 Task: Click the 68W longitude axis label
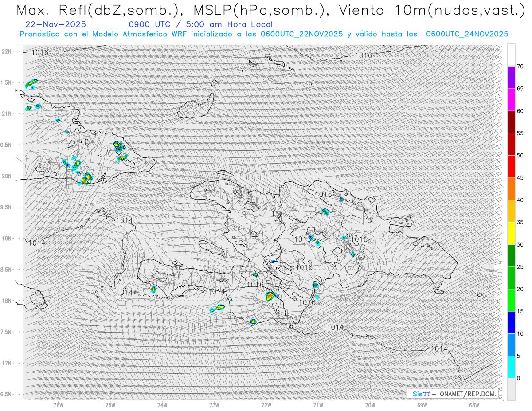click(x=474, y=405)
